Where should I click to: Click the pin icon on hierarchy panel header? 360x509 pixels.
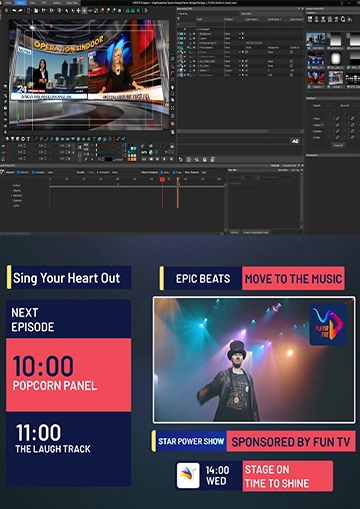tap(299, 8)
